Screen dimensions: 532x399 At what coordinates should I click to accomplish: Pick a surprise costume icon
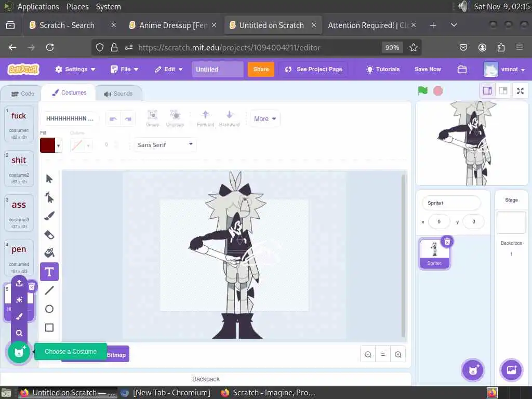(19, 300)
